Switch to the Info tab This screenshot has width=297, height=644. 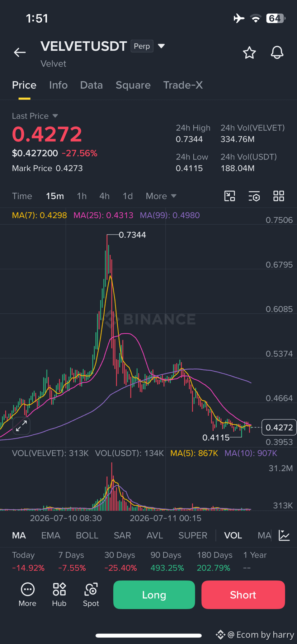click(58, 85)
